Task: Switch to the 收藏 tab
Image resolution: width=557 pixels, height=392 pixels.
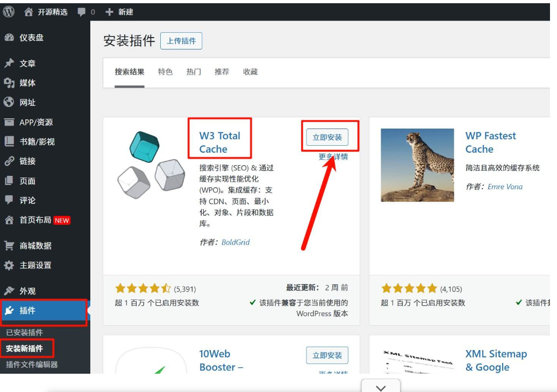Action: pos(250,72)
